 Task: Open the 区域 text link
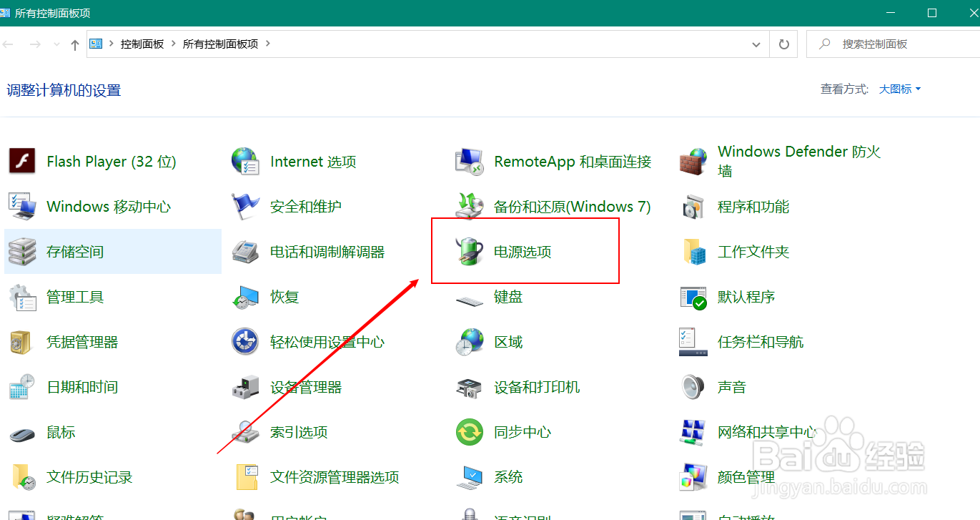508,342
